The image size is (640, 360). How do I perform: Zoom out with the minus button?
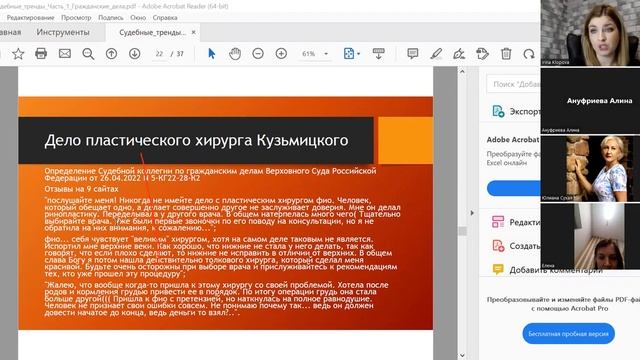tap(258, 53)
